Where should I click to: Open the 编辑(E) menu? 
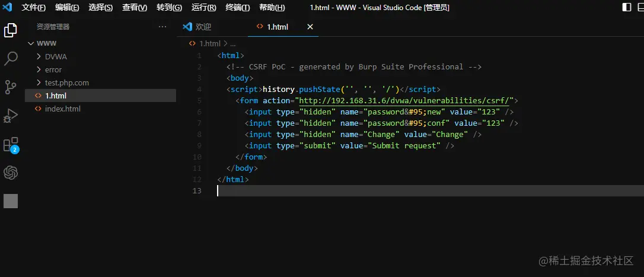point(67,7)
